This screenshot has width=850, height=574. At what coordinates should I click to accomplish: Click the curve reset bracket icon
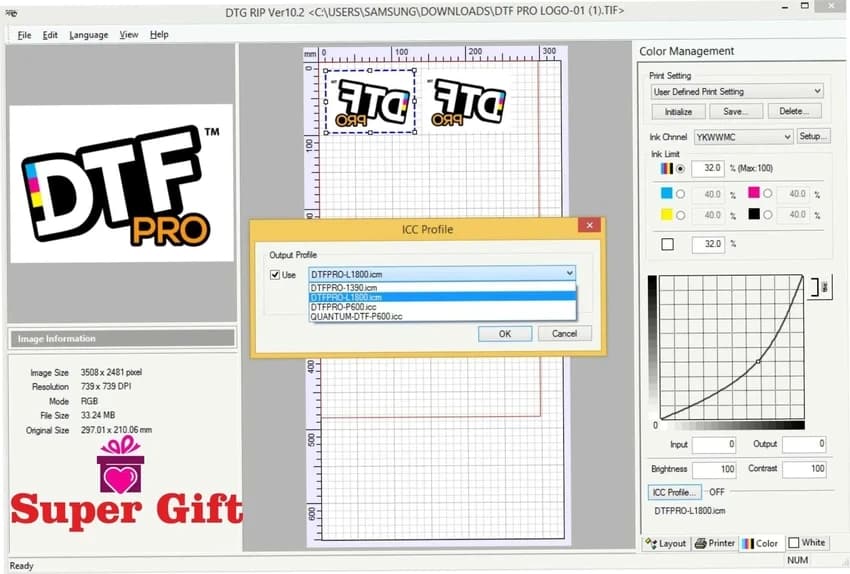click(821, 287)
